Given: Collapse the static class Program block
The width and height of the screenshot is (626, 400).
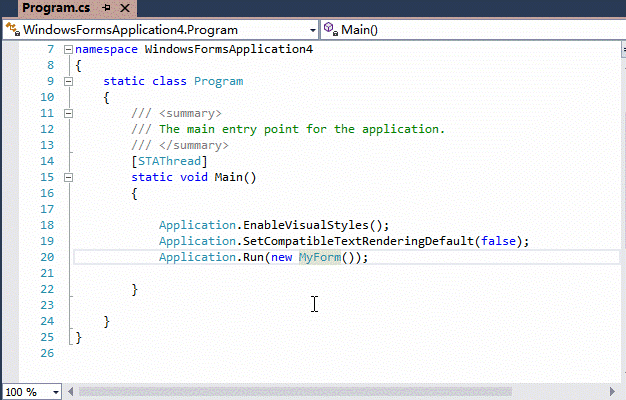Looking at the screenshot, I should (68, 81).
